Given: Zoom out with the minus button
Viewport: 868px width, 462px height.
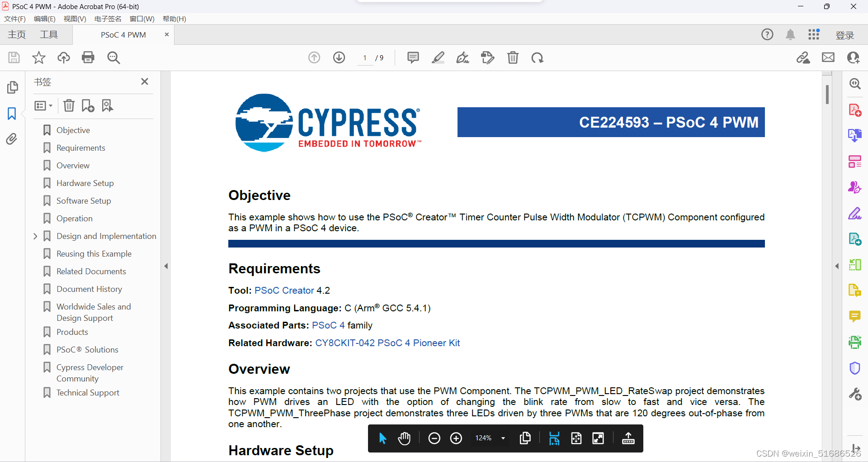Looking at the screenshot, I should (x=434, y=438).
